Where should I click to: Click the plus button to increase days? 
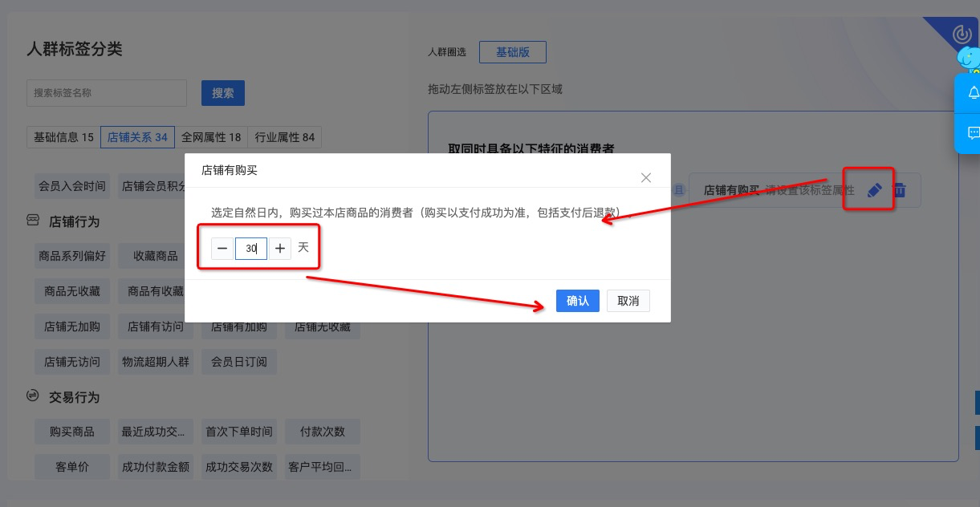point(280,249)
